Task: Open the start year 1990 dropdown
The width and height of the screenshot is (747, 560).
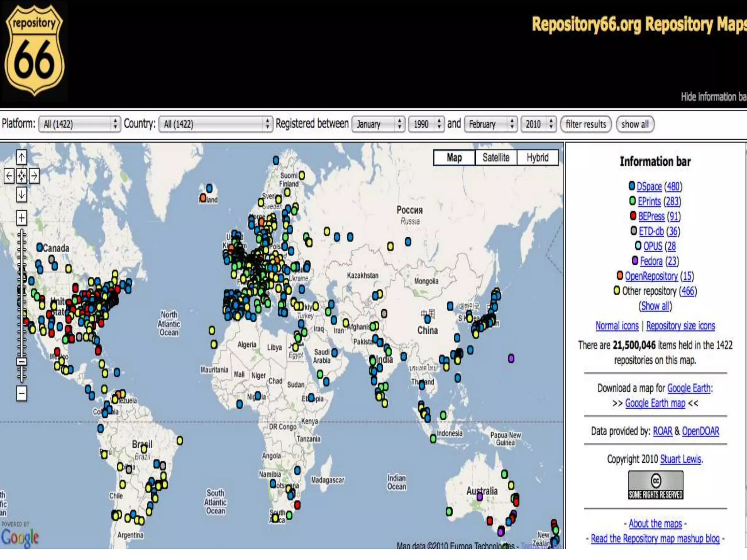Action: (x=426, y=124)
